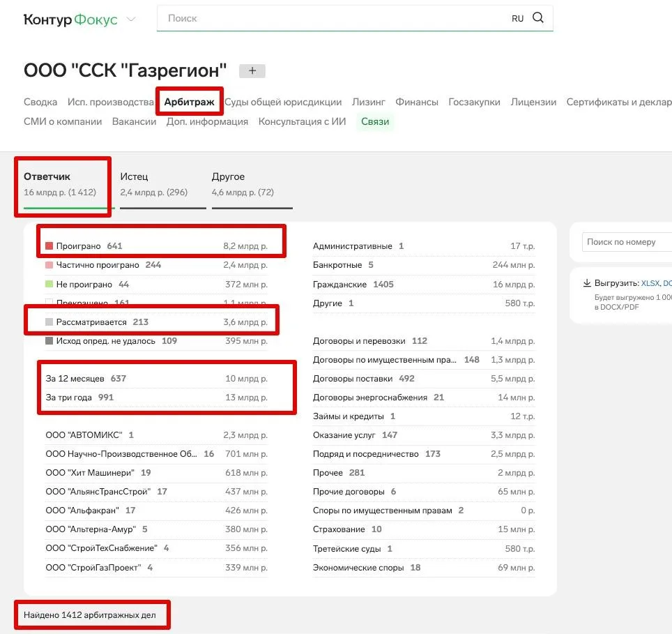Switch keyboard layout via RU indicator
The image size is (672, 634).
[517, 19]
